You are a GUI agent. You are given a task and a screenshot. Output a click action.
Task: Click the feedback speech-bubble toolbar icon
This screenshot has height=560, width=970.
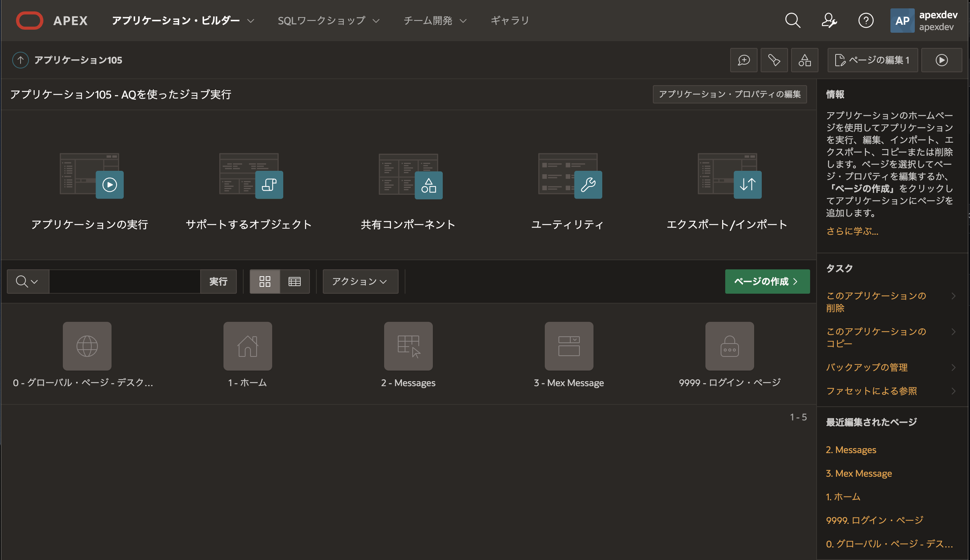[743, 60]
